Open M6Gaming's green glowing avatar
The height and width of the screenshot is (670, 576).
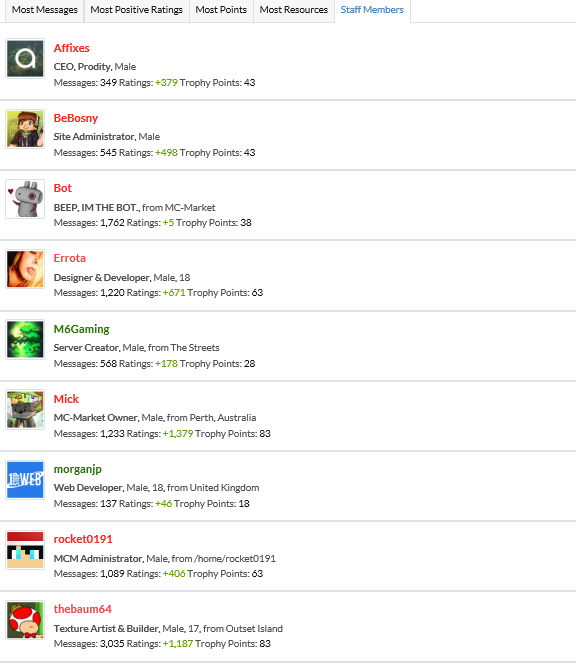[x=25, y=339]
